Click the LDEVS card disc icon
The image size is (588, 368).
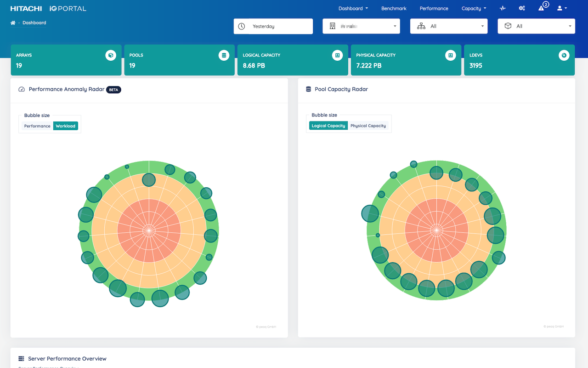564,56
